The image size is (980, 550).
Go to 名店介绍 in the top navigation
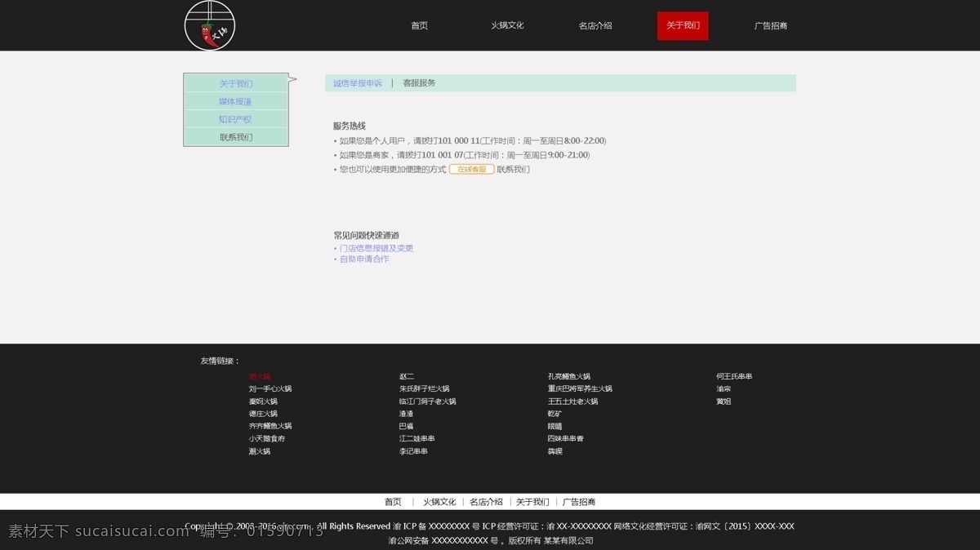(x=595, y=25)
